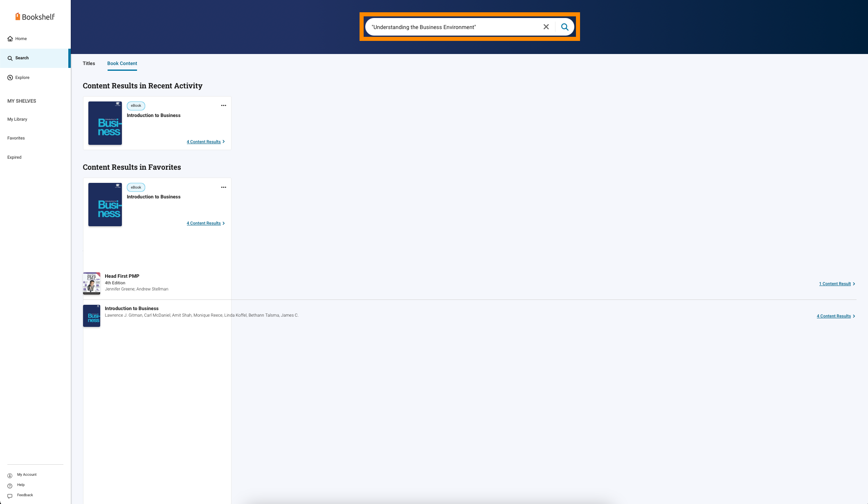
Task: Open three-dot menu in Favorites card
Action: [x=223, y=187]
